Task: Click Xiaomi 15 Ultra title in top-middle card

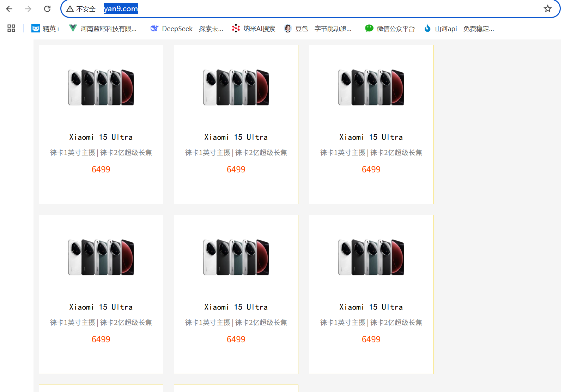Action: 236,137
